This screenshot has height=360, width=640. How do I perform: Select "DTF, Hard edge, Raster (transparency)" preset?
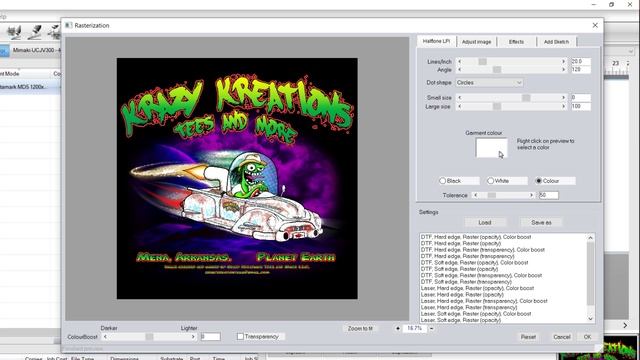467,256
